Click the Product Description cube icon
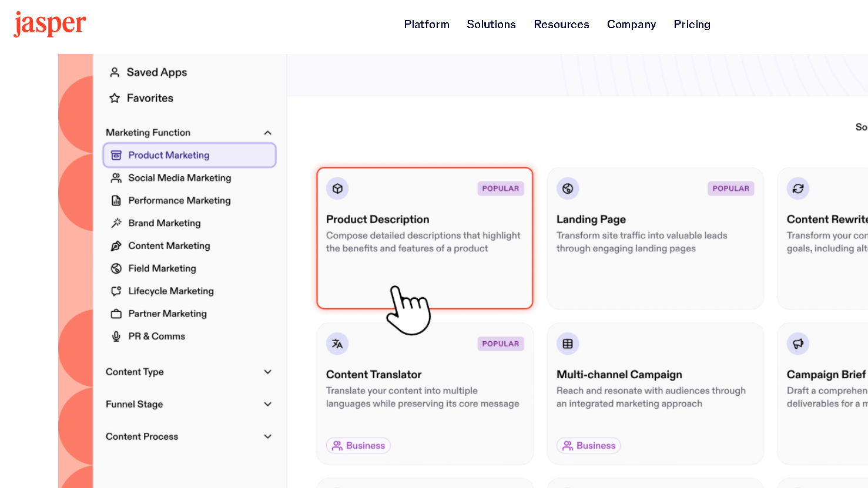 [337, 189]
